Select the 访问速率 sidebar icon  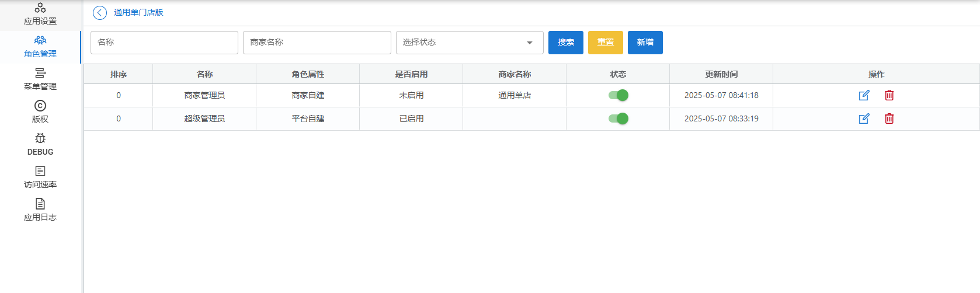(x=40, y=171)
